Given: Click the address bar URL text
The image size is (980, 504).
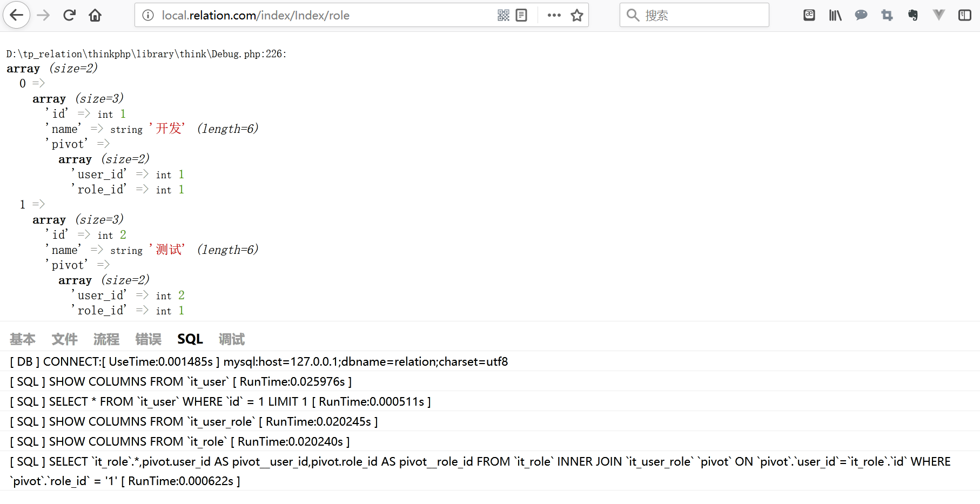Looking at the screenshot, I should click(x=256, y=15).
